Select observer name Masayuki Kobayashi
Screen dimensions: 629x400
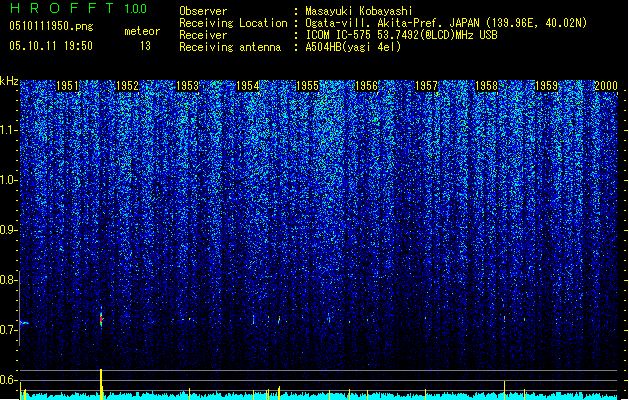(359, 11)
